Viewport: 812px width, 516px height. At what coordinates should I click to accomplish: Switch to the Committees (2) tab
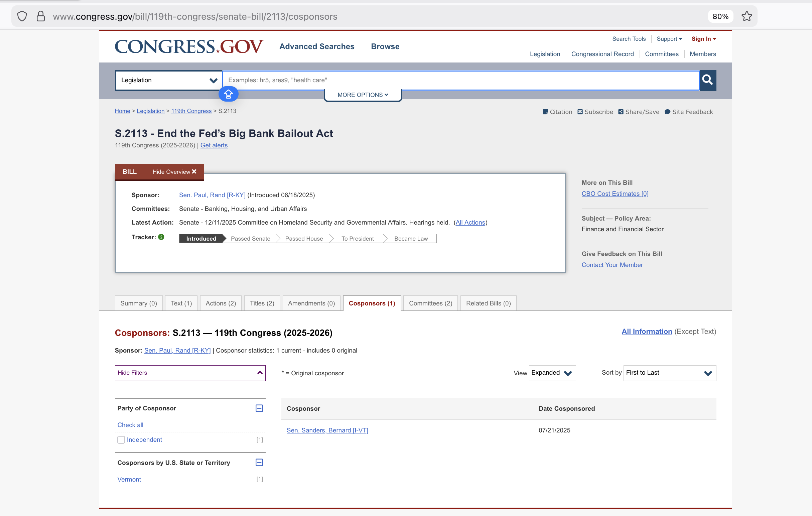click(430, 303)
